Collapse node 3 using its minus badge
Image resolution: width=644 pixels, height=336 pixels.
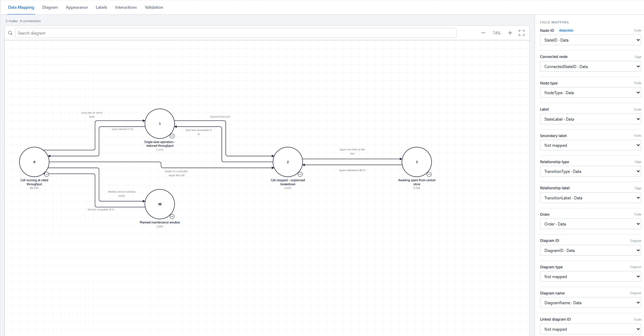[x=429, y=174]
